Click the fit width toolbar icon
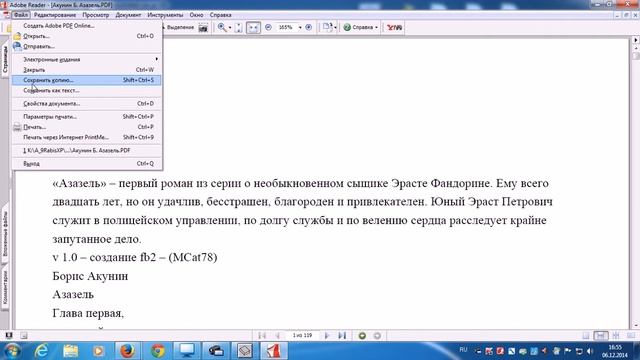 pos(253,27)
